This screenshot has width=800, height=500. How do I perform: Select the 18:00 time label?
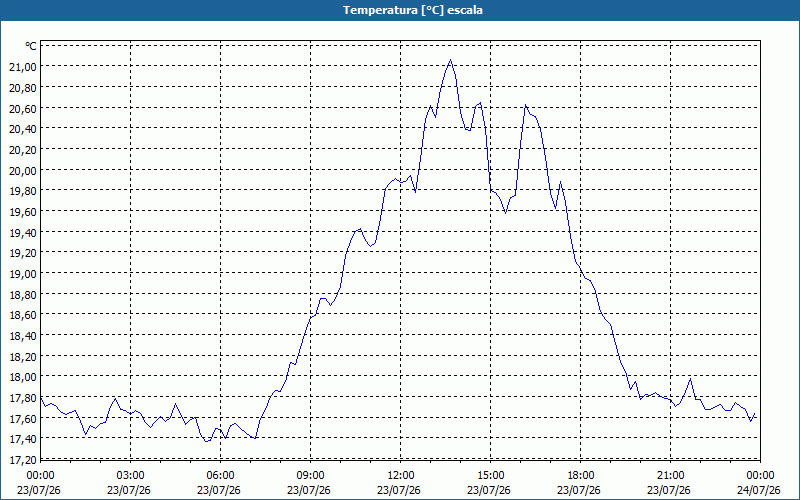coord(581,475)
